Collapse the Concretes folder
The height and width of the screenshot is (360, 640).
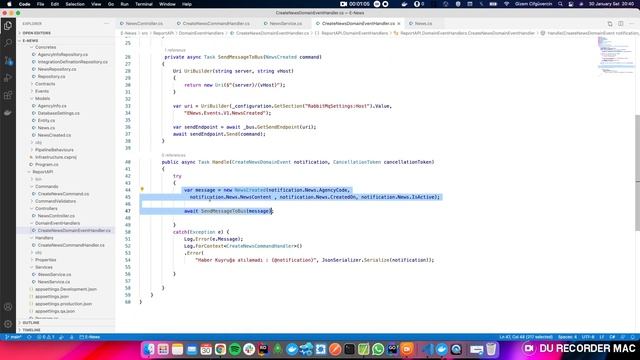tap(46, 47)
